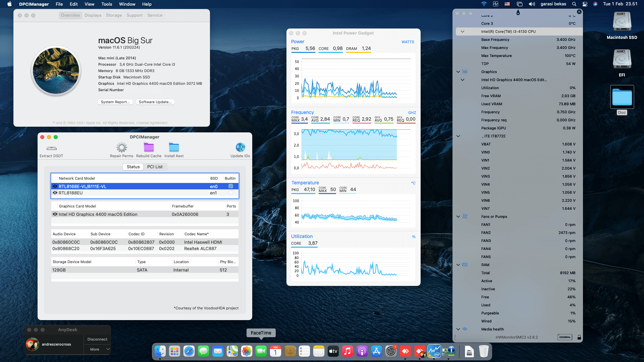Viewport: 644px width, 362px height.
Task: Switch to the PCI List tab
Action: click(x=155, y=167)
